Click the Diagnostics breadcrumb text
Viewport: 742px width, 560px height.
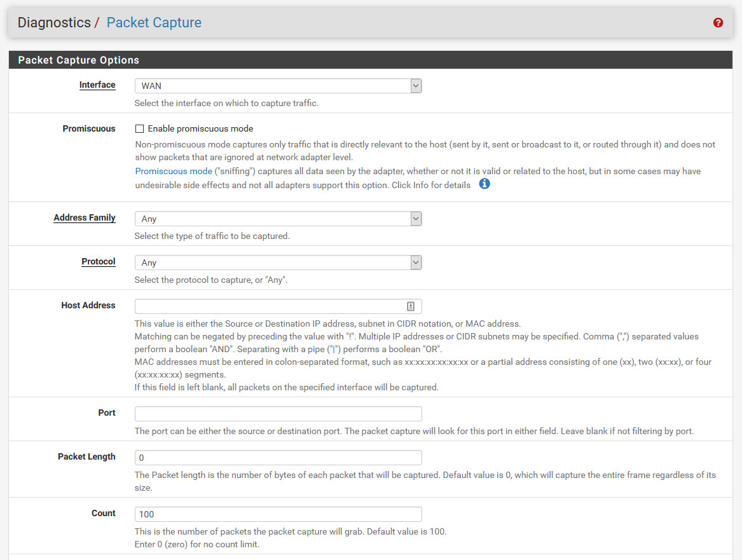(54, 22)
